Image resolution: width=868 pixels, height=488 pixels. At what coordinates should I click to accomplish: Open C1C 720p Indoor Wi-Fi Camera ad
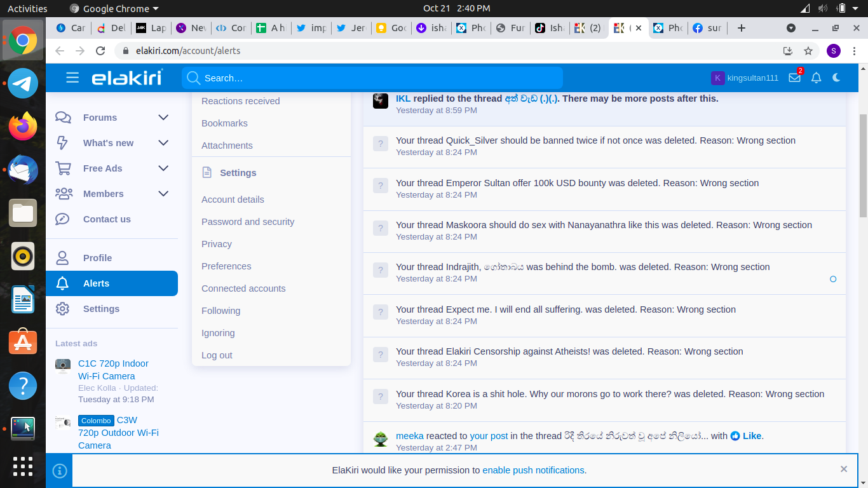[x=113, y=370]
